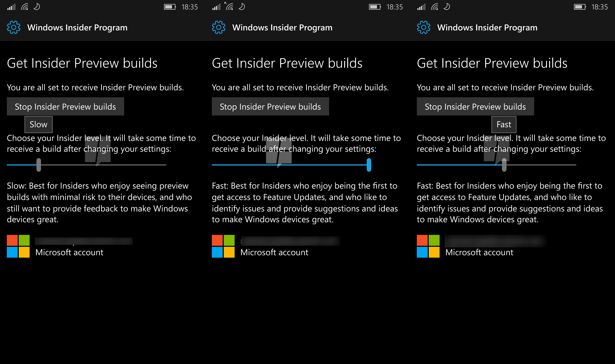
Task: Click Windows Insider Program title in middle screen
Action: pos(282,28)
